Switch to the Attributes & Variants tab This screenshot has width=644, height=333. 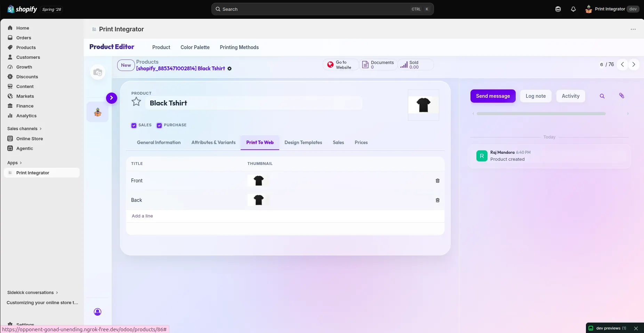[x=214, y=142]
